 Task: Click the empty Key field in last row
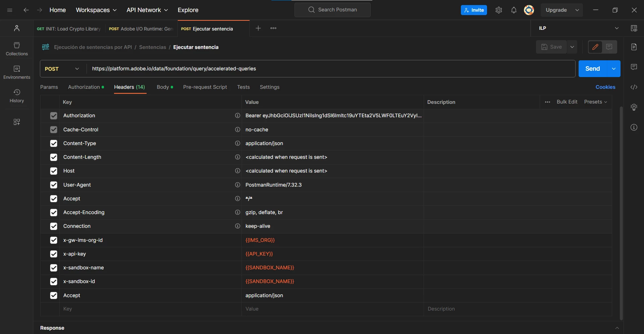coord(151,309)
